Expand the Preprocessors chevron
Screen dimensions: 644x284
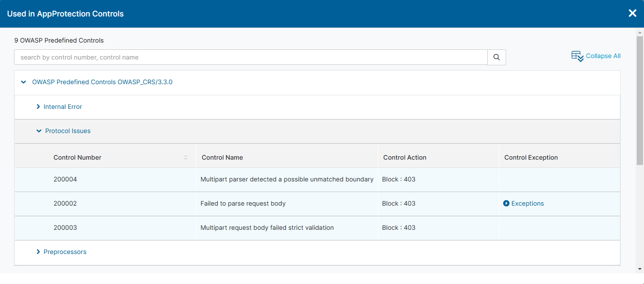pyautogui.click(x=38, y=252)
